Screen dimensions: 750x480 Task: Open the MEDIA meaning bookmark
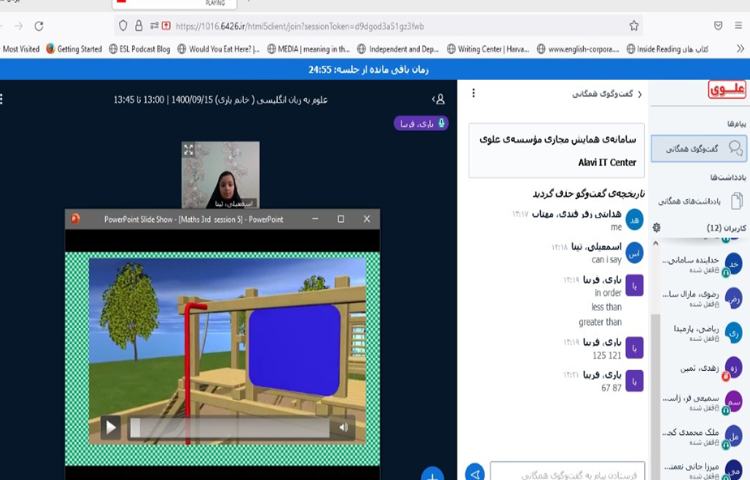click(x=309, y=49)
